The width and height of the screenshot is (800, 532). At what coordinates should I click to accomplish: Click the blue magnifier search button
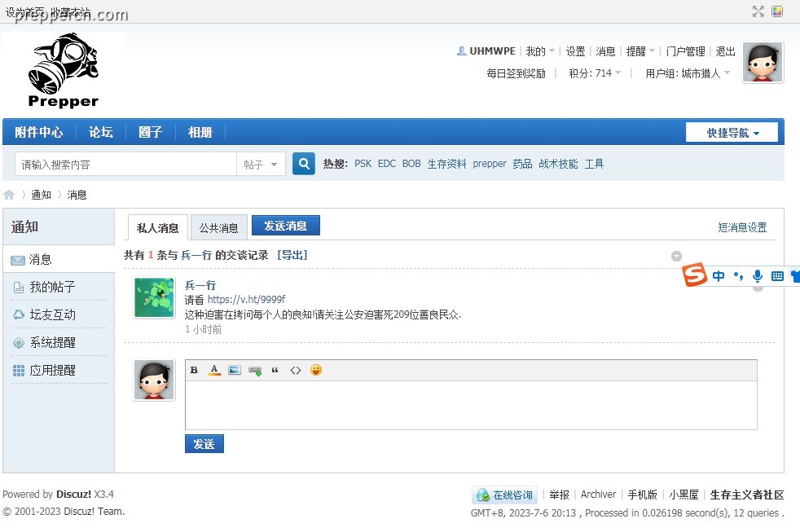coord(304,164)
